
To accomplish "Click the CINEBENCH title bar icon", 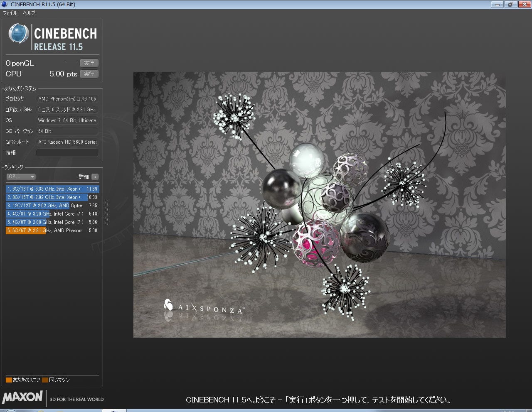I will 5,4.
